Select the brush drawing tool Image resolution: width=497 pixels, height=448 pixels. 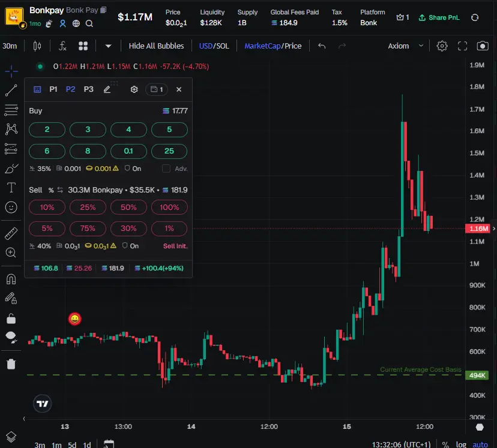click(x=11, y=169)
